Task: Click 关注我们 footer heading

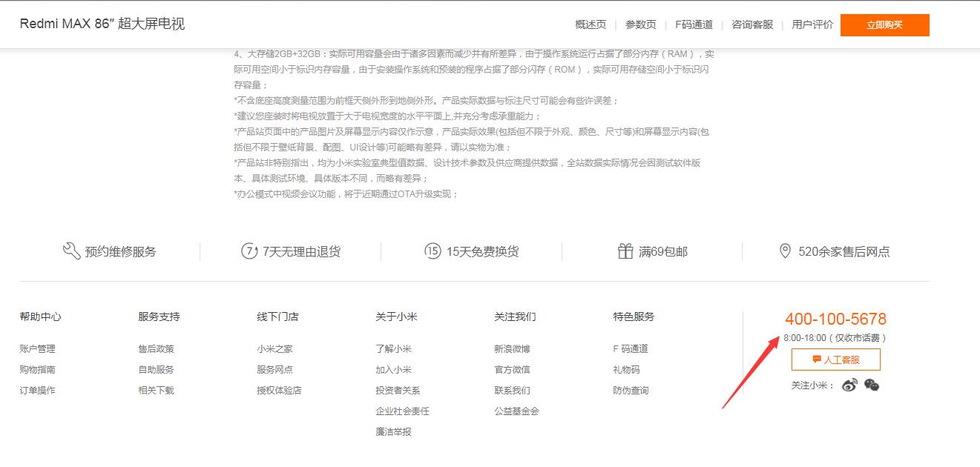Action: (516, 317)
